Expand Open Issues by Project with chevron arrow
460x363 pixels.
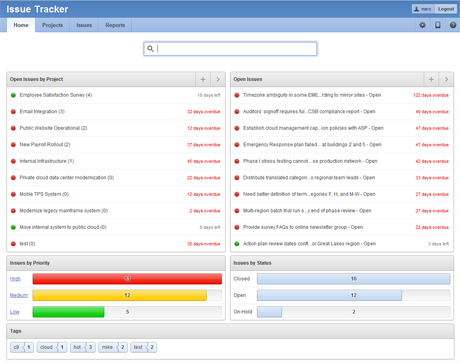pyautogui.click(x=218, y=79)
